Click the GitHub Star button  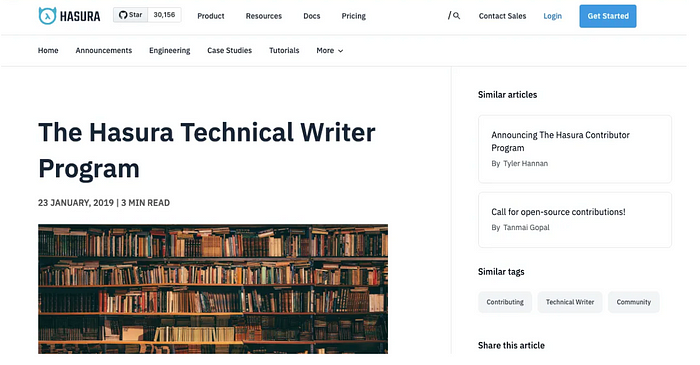tap(130, 15)
